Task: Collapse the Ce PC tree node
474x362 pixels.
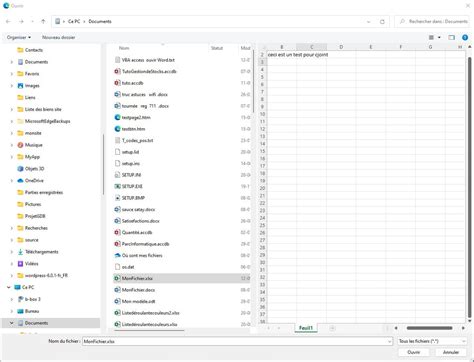Action: (9, 287)
